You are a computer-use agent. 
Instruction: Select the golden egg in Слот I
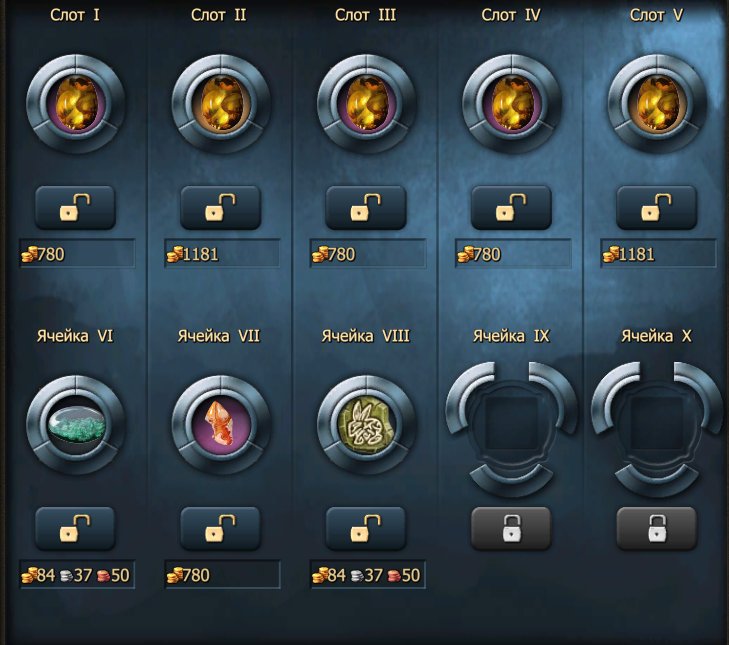[76, 103]
